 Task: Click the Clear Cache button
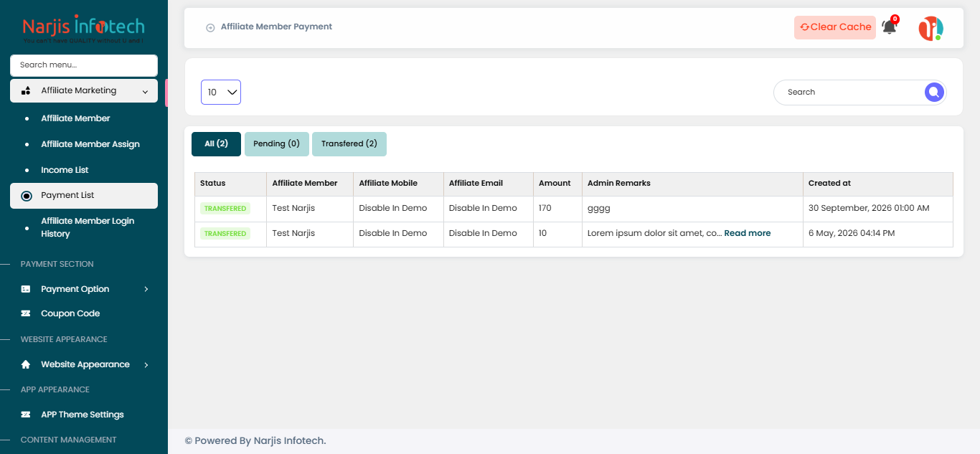click(x=835, y=27)
